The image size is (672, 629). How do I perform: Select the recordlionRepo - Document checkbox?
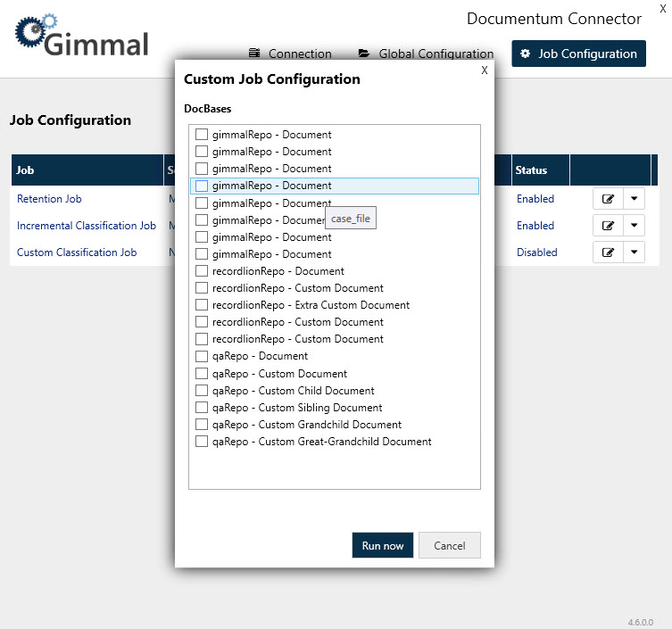pos(202,271)
